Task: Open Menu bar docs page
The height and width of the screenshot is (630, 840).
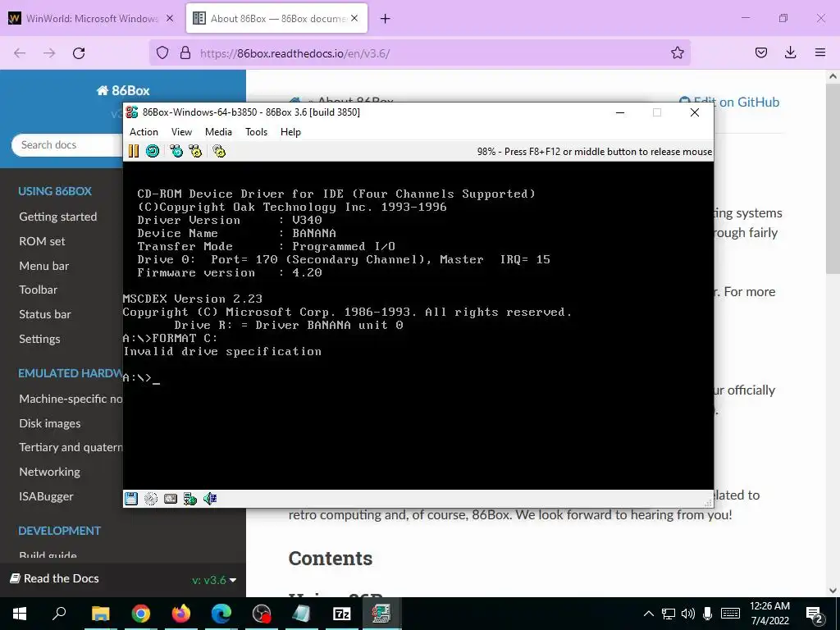Action: [x=44, y=266]
